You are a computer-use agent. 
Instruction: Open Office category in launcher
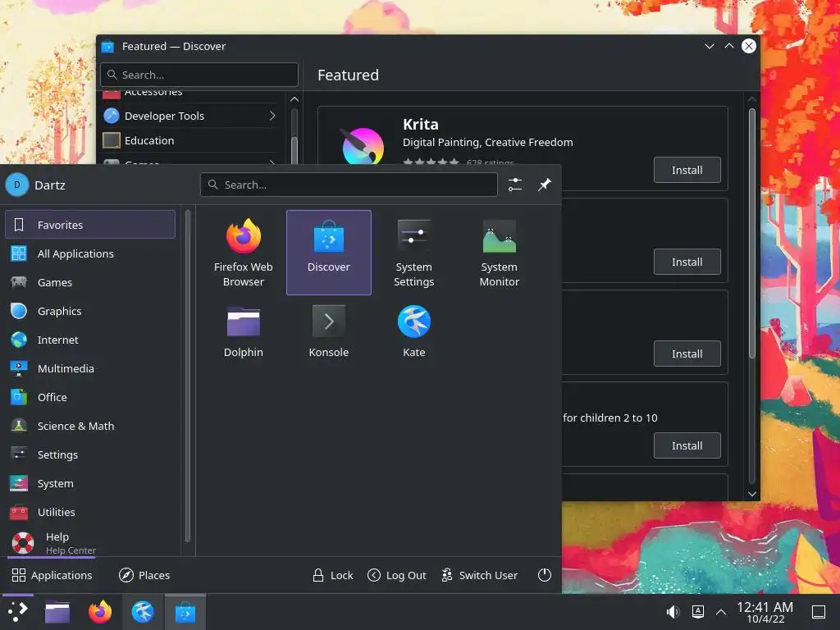tap(90, 397)
